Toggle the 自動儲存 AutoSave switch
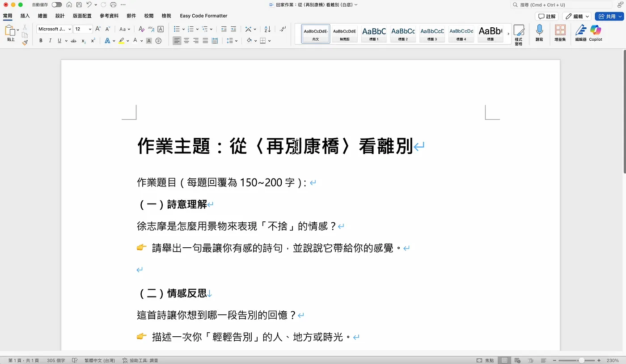 [x=56, y=4]
